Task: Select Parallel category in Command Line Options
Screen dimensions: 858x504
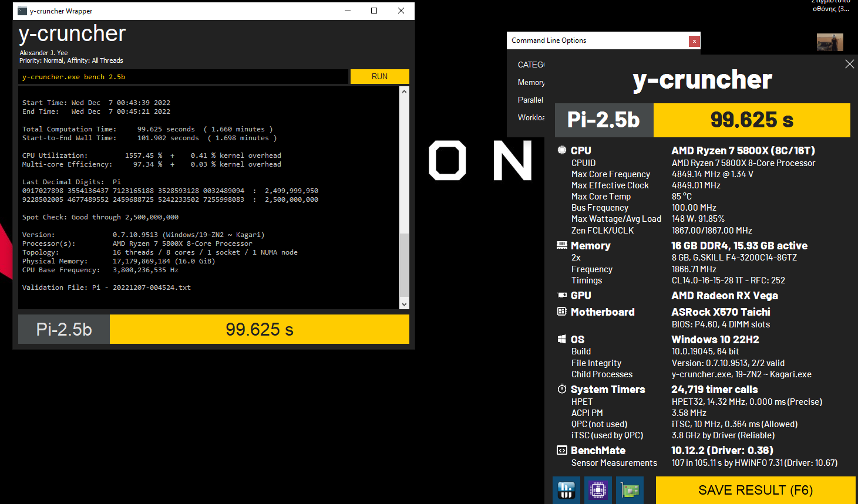Action: 530,100
